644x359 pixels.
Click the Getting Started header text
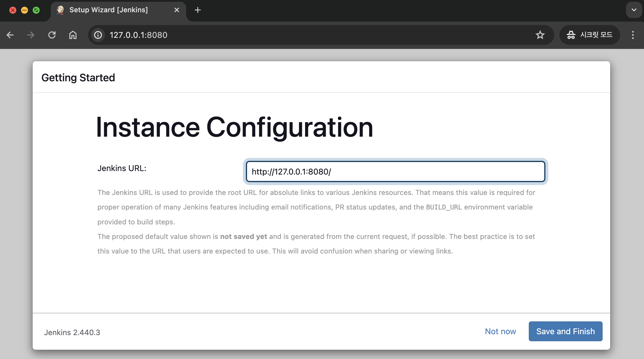click(x=78, y=78)
